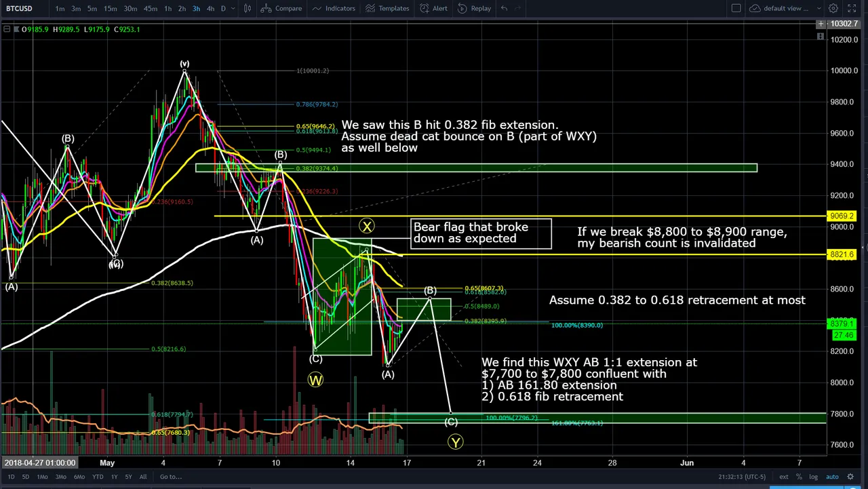Viewport: 868px width, 489px height.
Task: Toggle log scale mode
Action: click(x=813, y=477)
